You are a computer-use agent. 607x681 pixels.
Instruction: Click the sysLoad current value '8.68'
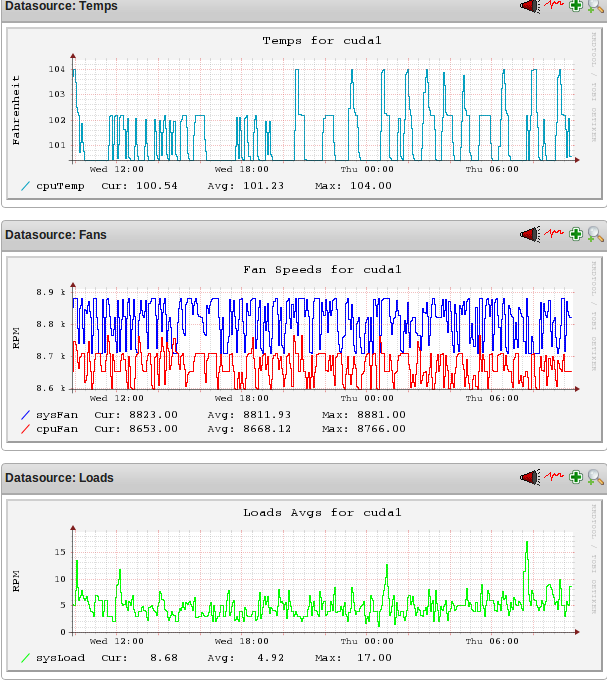coord(164,658)
